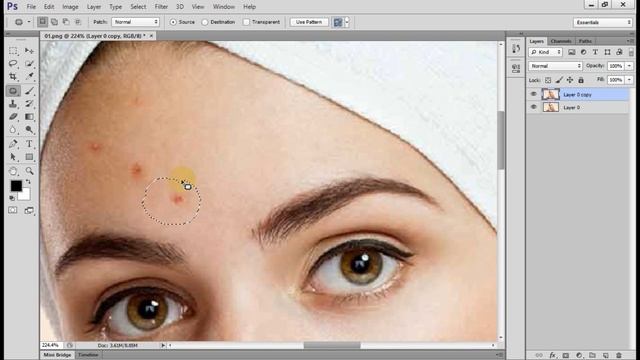Delete the selected layer
640x360 pixels.
pyautogui.click(x=619, y=356)
